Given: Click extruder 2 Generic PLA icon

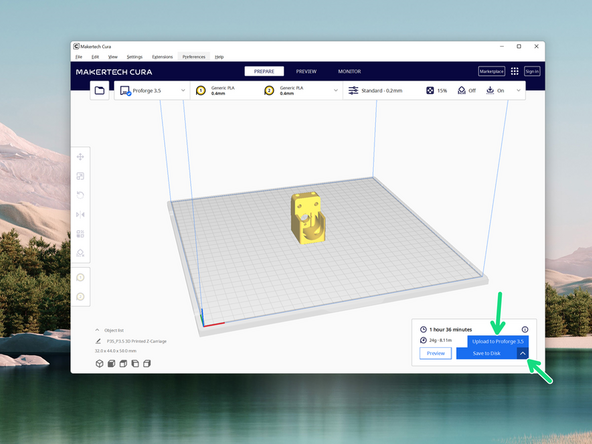Looking at the screenshot, I should pos(269,91).
